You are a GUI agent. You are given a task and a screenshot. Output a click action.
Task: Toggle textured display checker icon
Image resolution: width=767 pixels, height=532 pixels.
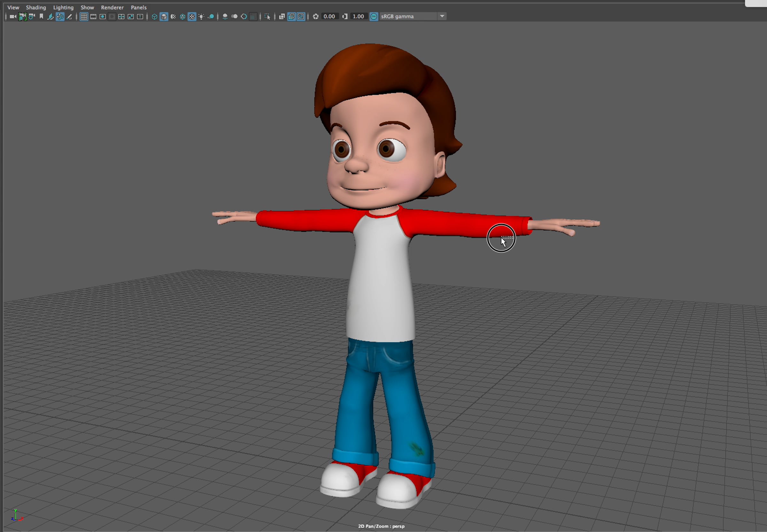tap(192, 16)
